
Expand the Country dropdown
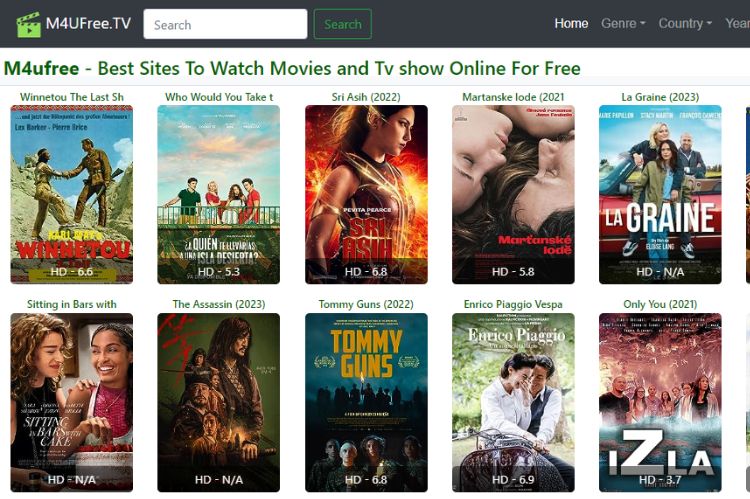(x=685, y=23)
